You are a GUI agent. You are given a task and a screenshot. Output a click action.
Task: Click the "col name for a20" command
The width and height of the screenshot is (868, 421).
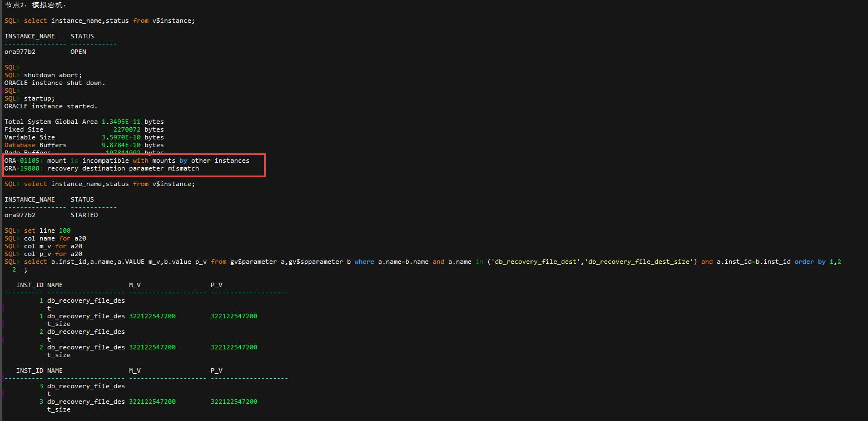pyautogui.click(x=55, y=238)
